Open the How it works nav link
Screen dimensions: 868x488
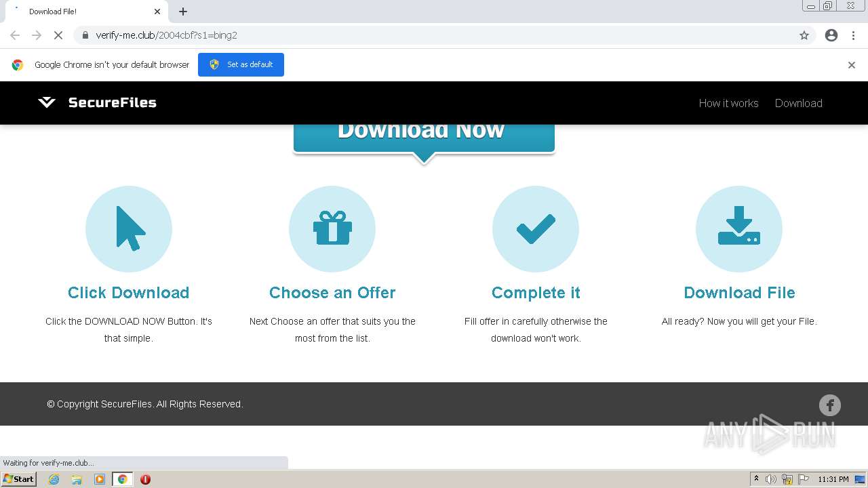click(x=728, y=103)
